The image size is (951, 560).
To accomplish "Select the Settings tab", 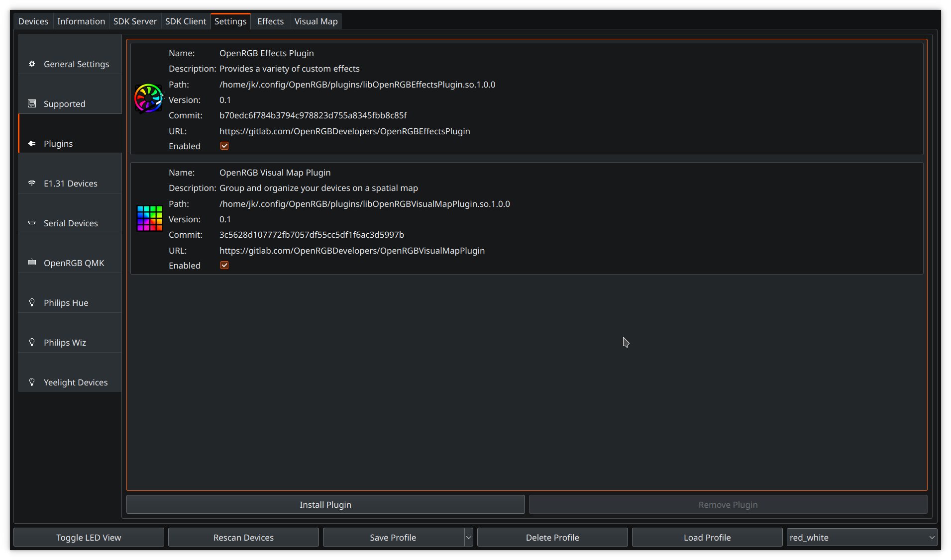I will click(230, 21).
